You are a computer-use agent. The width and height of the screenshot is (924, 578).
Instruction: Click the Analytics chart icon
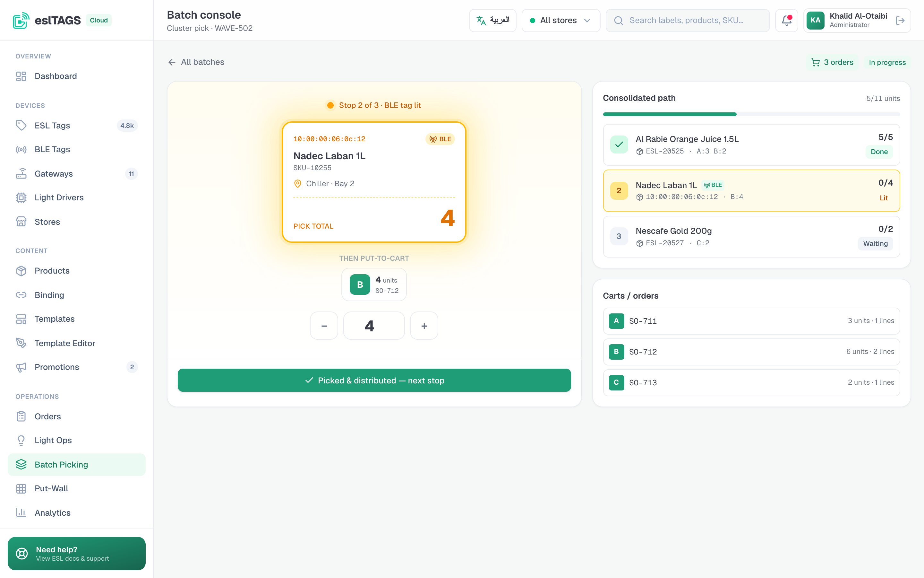(x=21, y=512)
